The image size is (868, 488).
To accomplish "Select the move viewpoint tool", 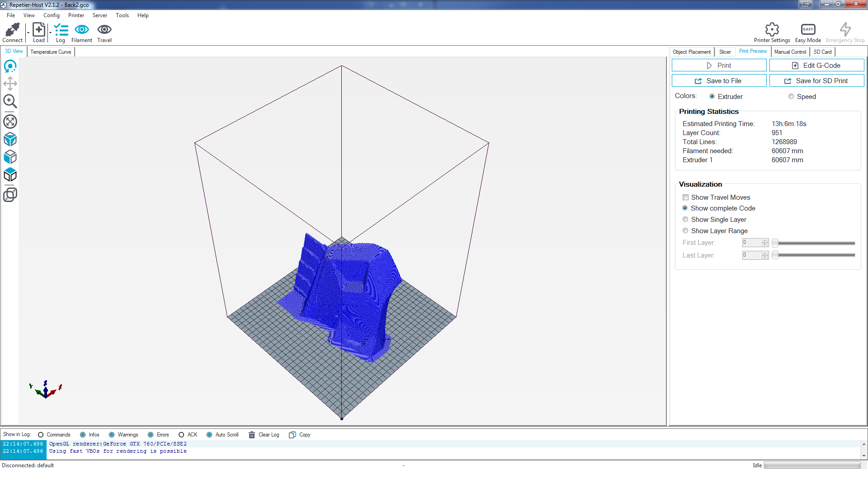I will (10, 84).
